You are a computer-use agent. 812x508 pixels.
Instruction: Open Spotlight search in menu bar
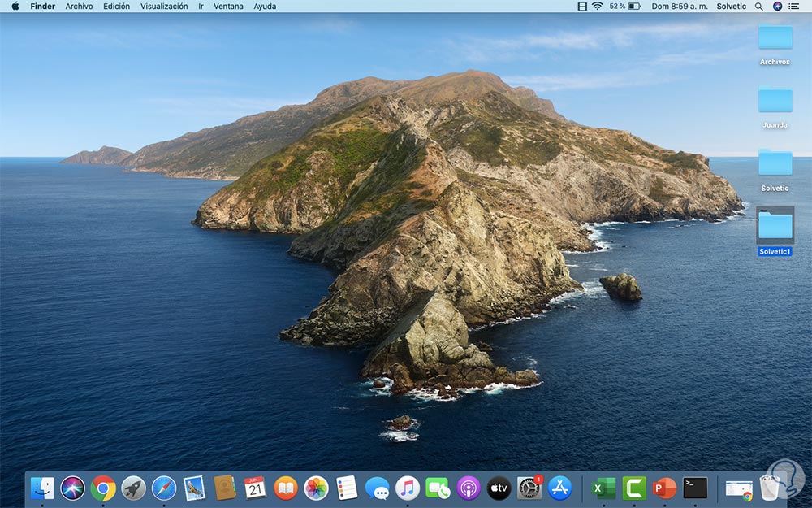pos(759,7)
